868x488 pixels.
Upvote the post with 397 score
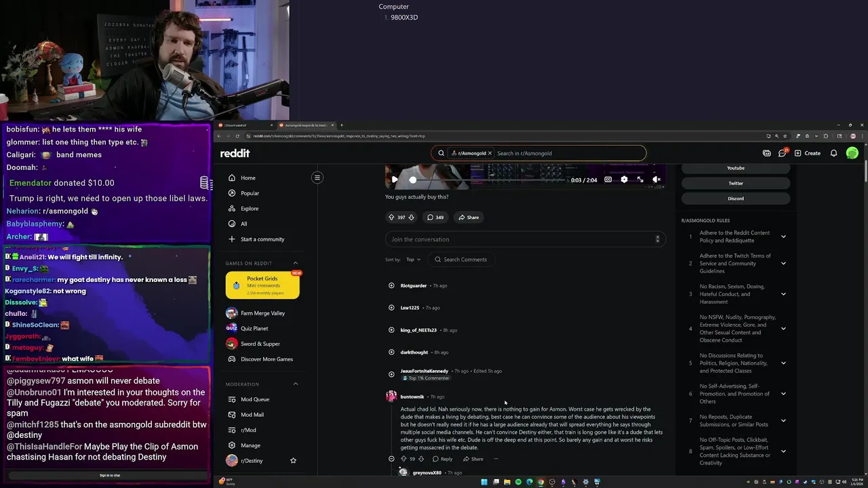click(391, 218)
